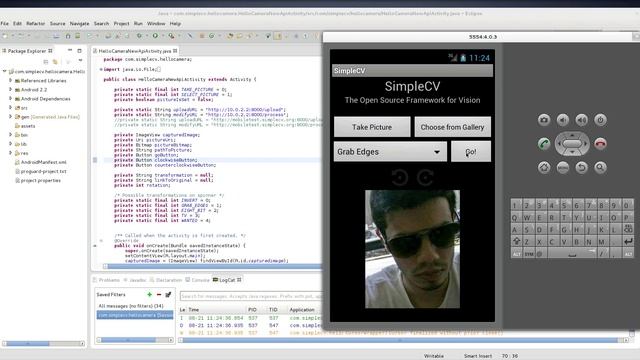
Task: Click the emulator power button
Action: [600, 120]
